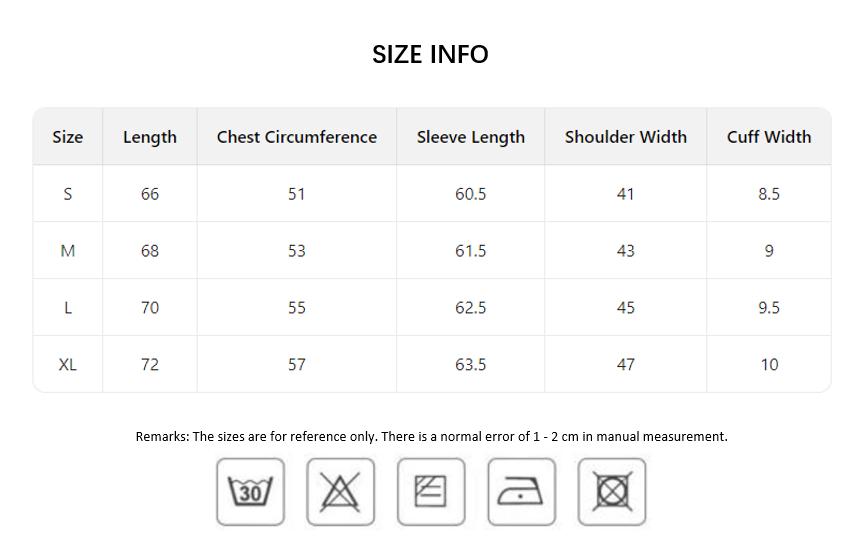862x538 pixels.
Task: Click the SIZE INFO title
Action: coord(430,54)
